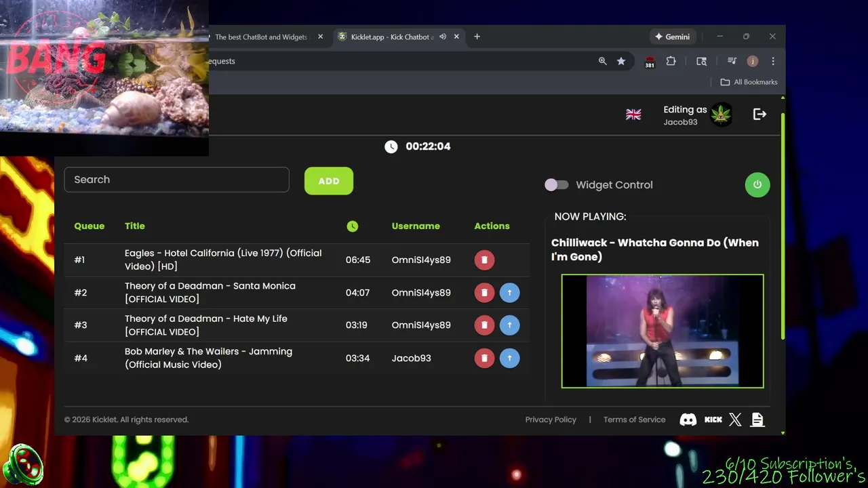868x488 pixels.
Task: Open the documentation page icon
Action: [757, 420]
